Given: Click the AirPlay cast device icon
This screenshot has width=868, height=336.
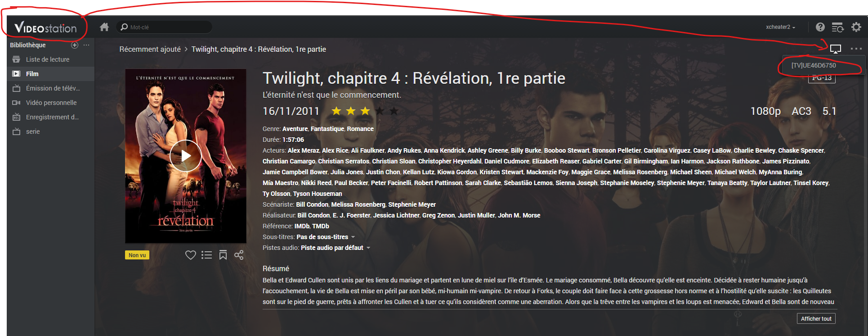Looking at the screenshot, I should click(x=836, y=49).
